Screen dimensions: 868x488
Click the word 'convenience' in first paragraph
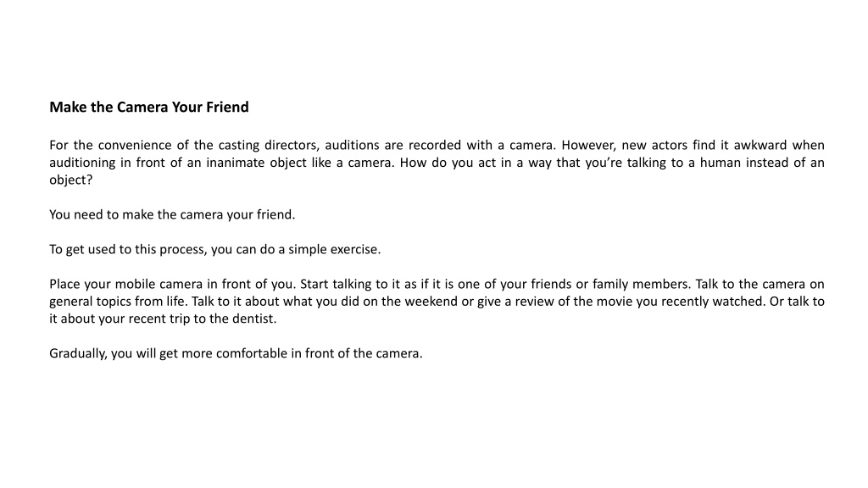(135, 145)
